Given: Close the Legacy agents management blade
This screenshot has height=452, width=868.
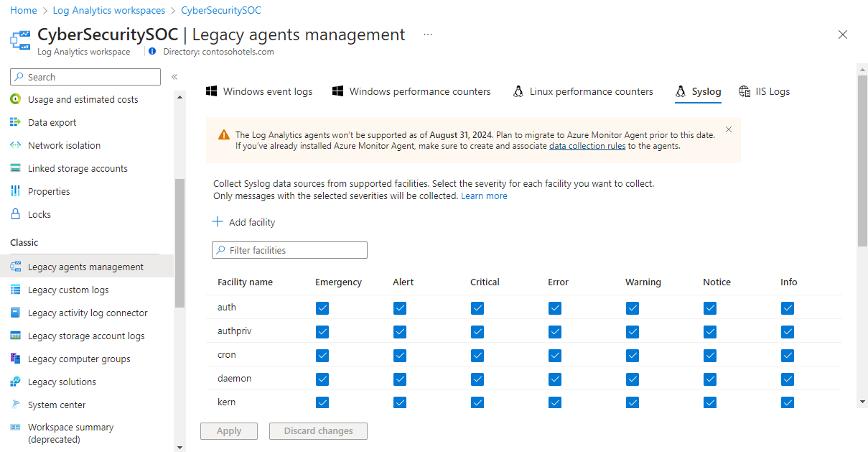Looking at the screenshot, I should [x=843, y=34].
